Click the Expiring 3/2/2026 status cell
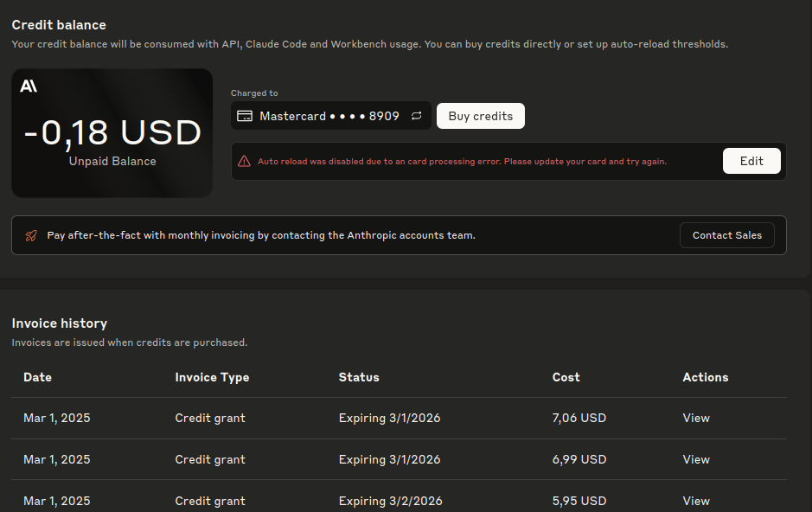The image size is (812, 512). [x=390, y=501]
